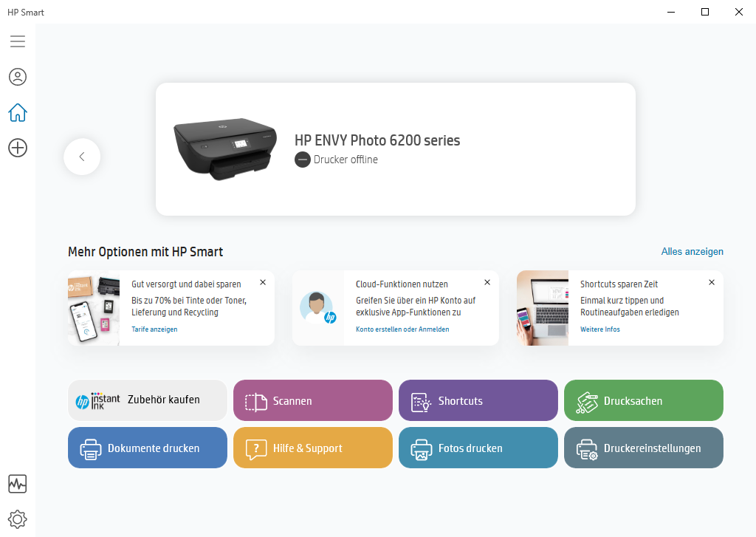This screenshot has height=537, width=756.
Task: Open the Shortcuts tile
Action: pos(478,400)
